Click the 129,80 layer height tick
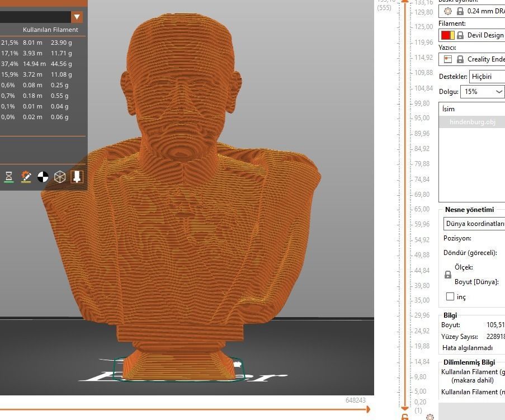The image size is (505, 420). coord(423,12)
